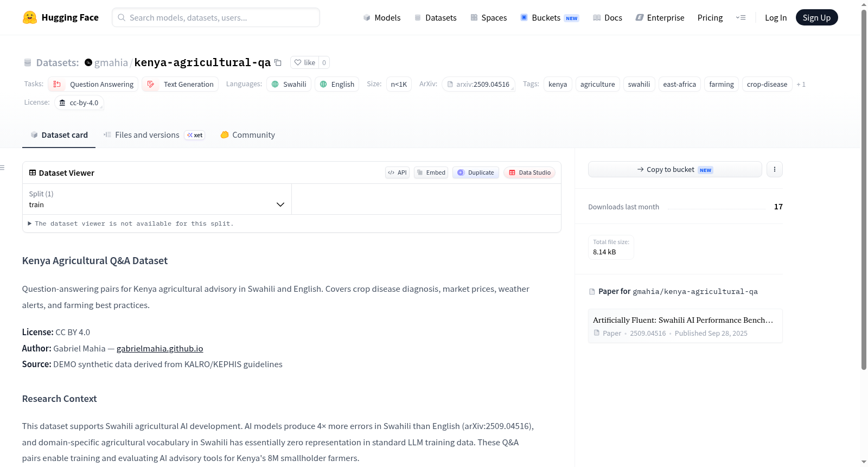Viewport: 868px width, 467px height.
Task: Open the extra navigation menu beside Pricing
Action: click(x=741, y=17)
